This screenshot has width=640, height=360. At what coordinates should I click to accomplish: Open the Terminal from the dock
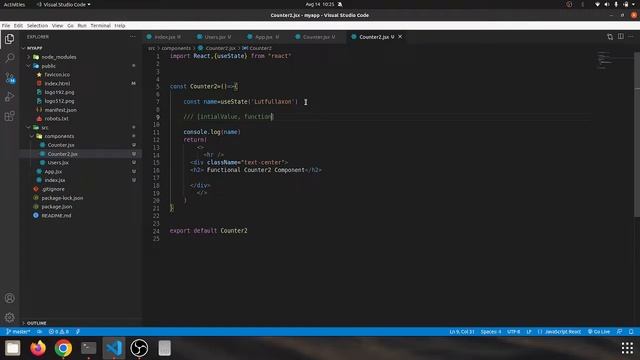[89, 348]
